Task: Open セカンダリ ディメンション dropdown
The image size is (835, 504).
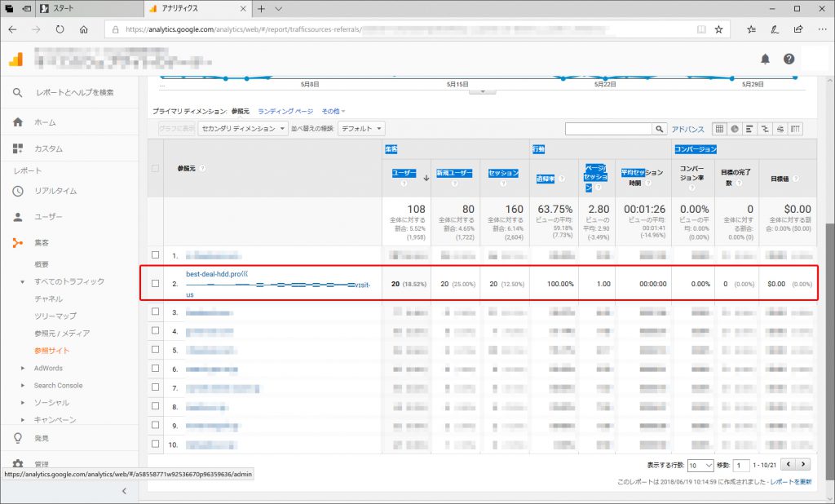Action: [243, 128]
